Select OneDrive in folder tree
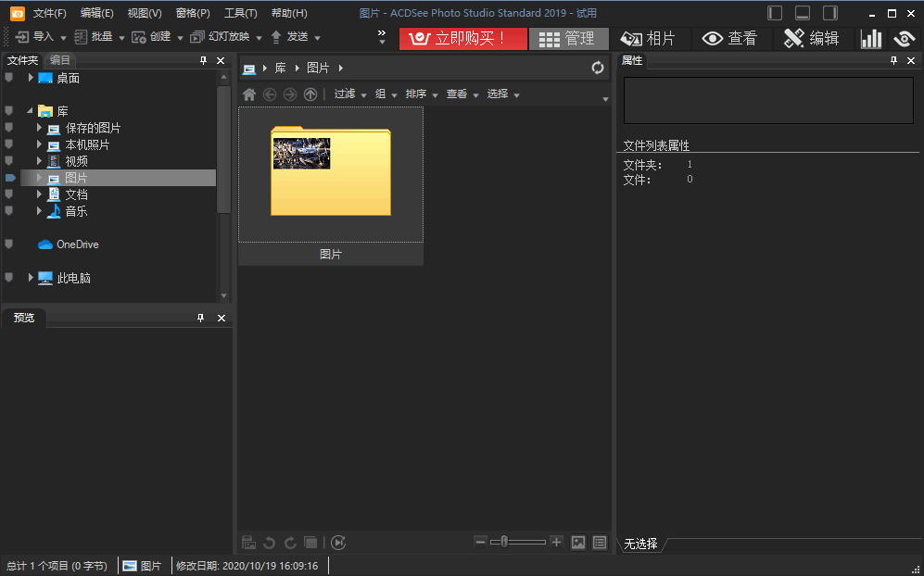The height and width of the screenshot is (576, 924). coord(77,244)
